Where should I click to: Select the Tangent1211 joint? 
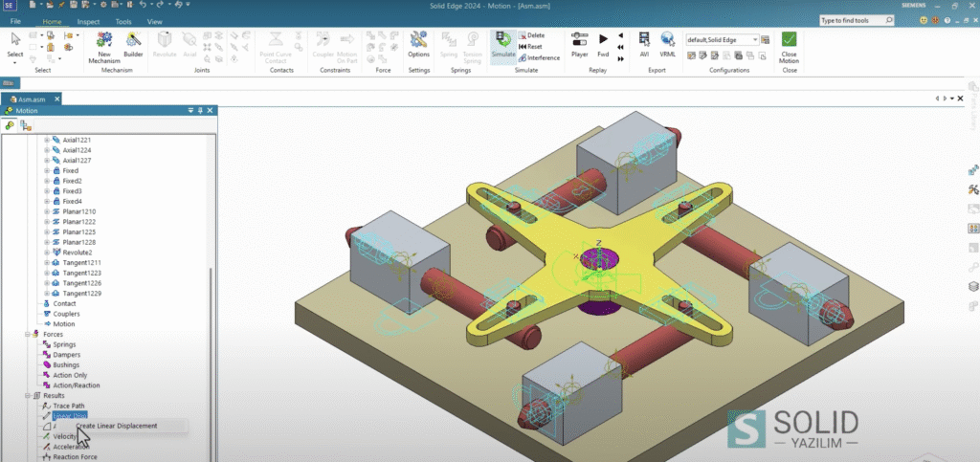pyautogui.click(x=82, y=263)
